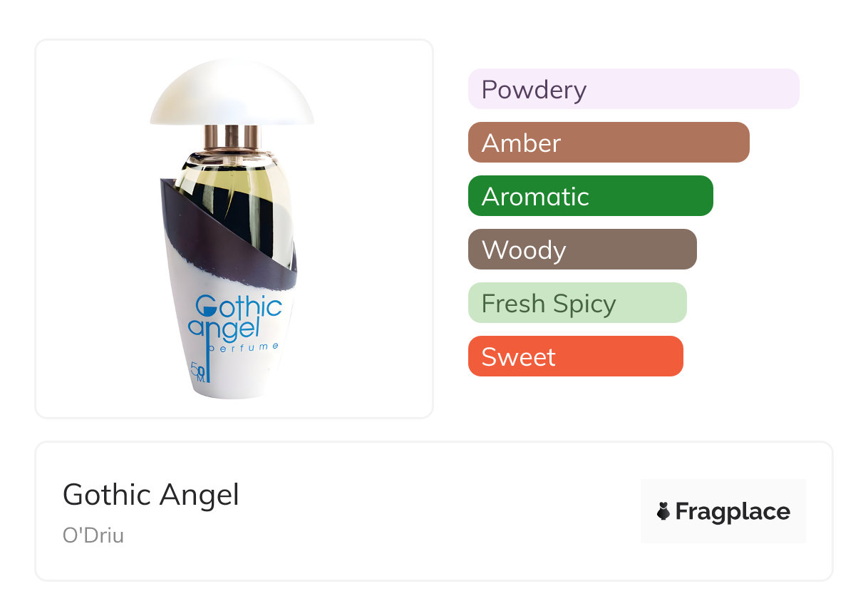Click the word Sweet label text
868x616 pixels.
518,356
